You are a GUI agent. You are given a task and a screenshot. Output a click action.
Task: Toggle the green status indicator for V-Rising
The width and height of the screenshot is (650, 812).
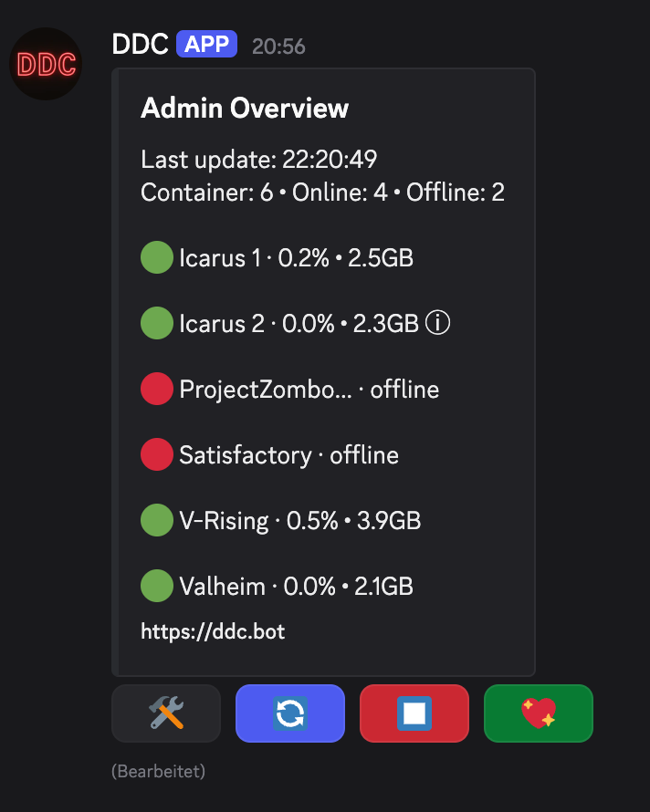(156, 520)
